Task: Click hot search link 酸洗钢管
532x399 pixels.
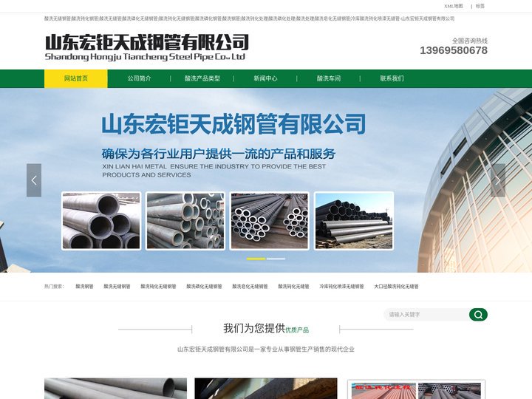Action: click(84, 287)
